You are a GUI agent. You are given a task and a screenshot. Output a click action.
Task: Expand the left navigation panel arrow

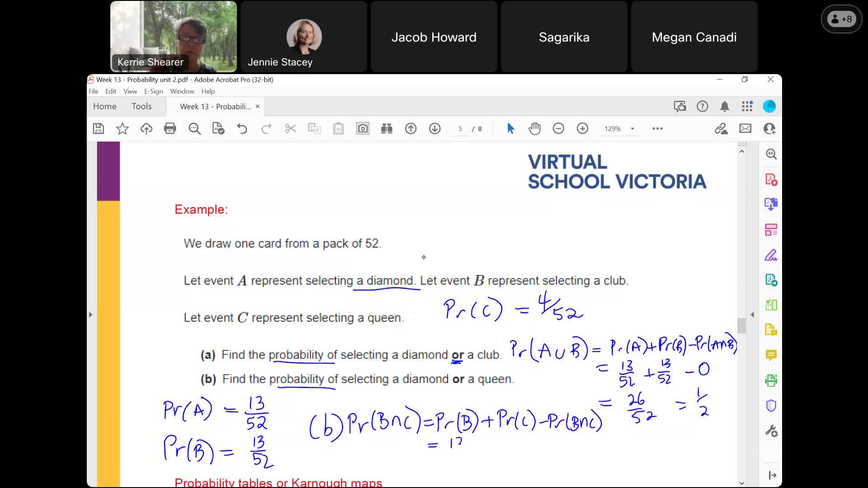91,314
